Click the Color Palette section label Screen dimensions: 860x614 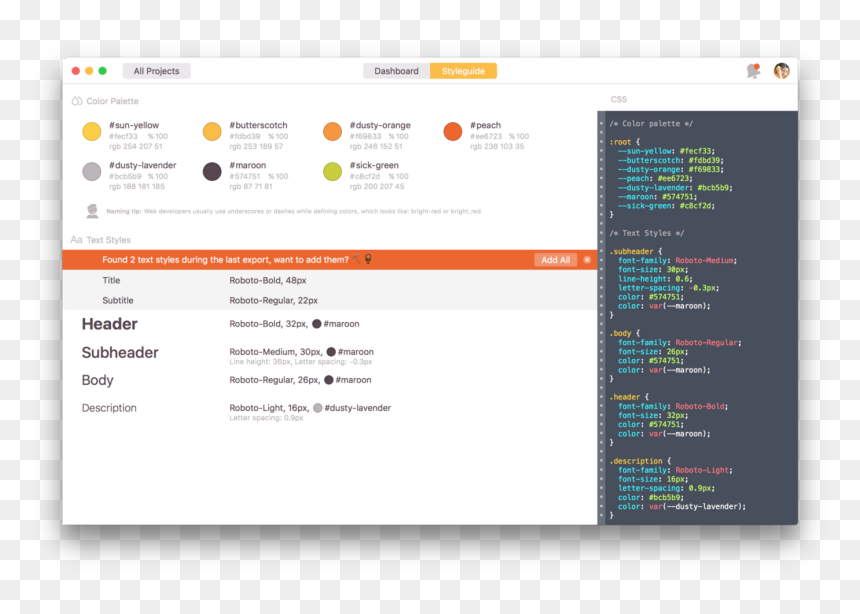click(x=112, y=101)
